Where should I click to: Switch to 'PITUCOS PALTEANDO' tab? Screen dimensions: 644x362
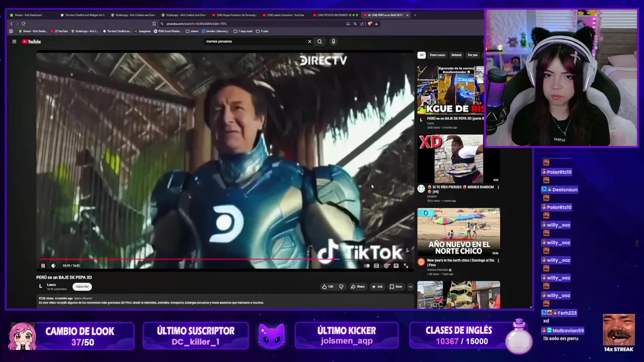[x=335, y=15]
